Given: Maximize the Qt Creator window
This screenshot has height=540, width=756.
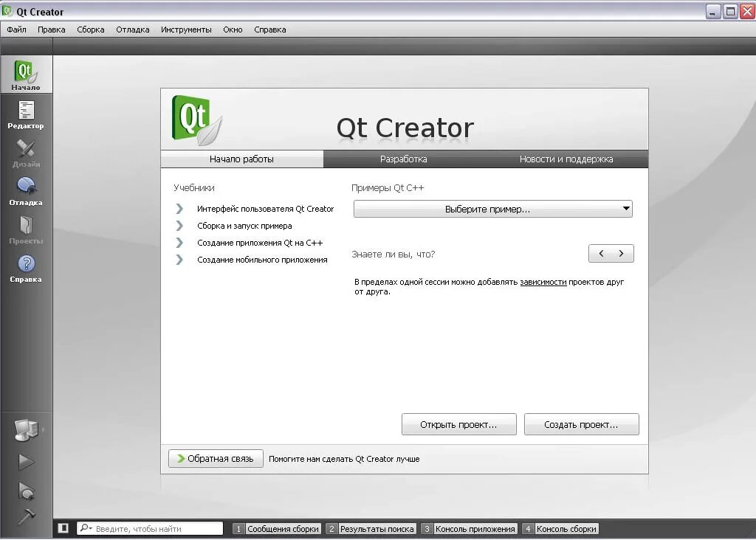Looking at the screenshot, I should point(730,12).
